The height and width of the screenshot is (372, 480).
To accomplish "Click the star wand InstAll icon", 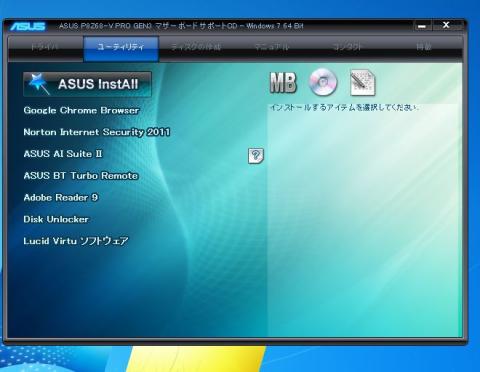I will pyautogui.click(x=38, y=83).
